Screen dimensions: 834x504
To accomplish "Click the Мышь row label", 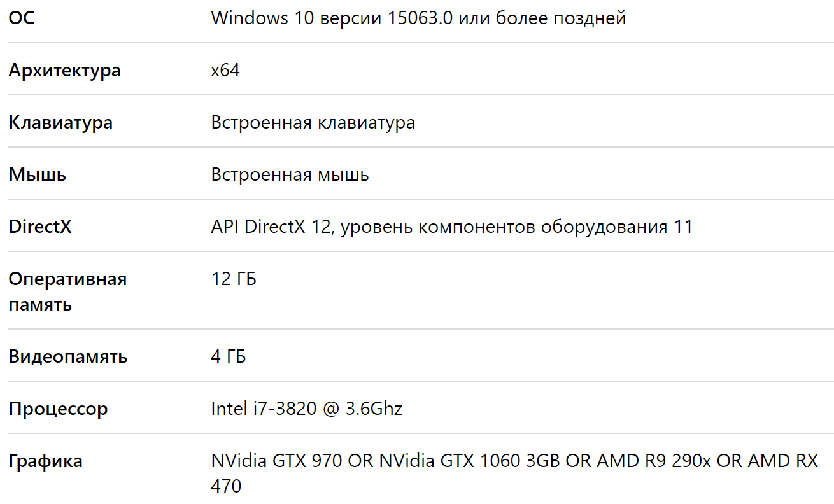I will tap(37, 175).
